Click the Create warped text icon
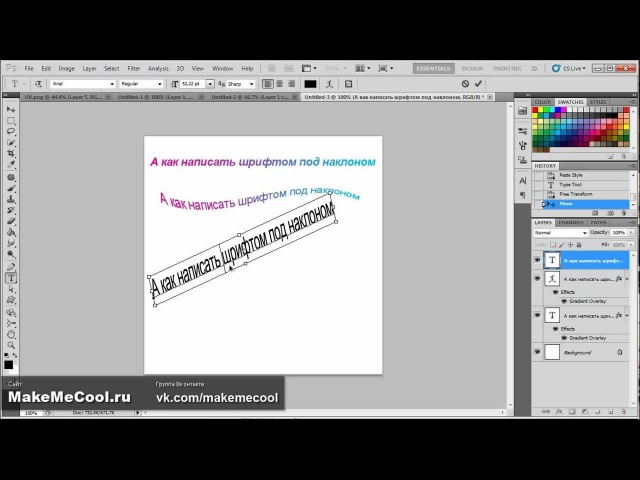Screen dimensions: 640x480 coord(329,84)
